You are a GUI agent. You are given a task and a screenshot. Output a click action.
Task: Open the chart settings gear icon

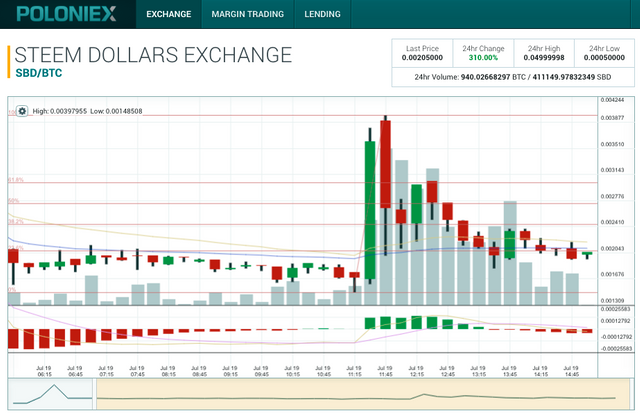22,111
